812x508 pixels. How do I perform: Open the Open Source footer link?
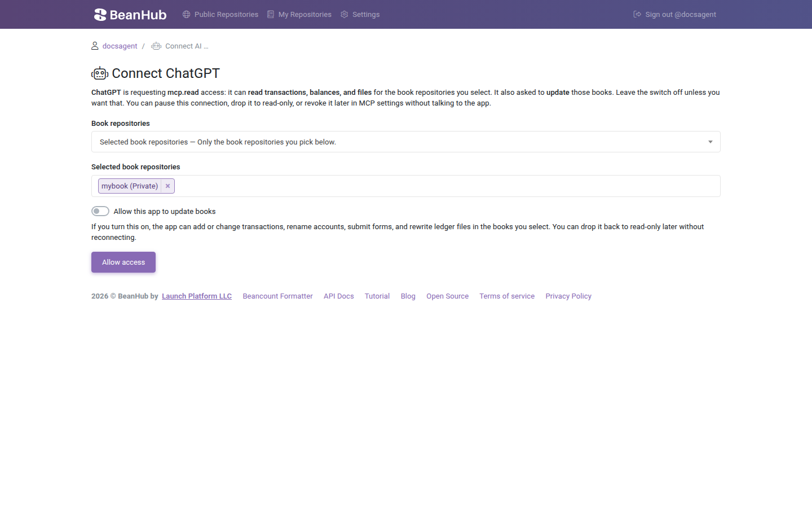(x=448, y=296)
